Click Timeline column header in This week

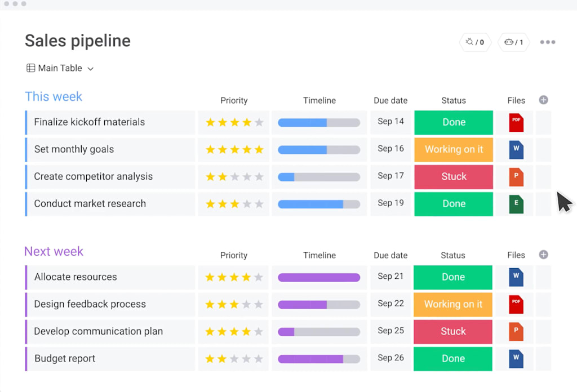click(x=319, y=100)
